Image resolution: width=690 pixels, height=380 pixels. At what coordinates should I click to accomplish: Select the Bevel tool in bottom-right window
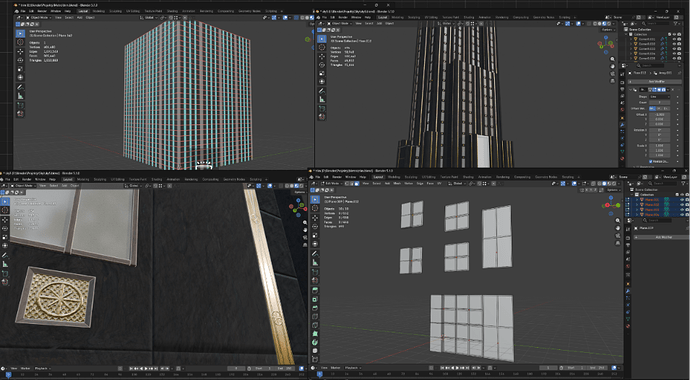pyautogui.click(x=315, y=308)
